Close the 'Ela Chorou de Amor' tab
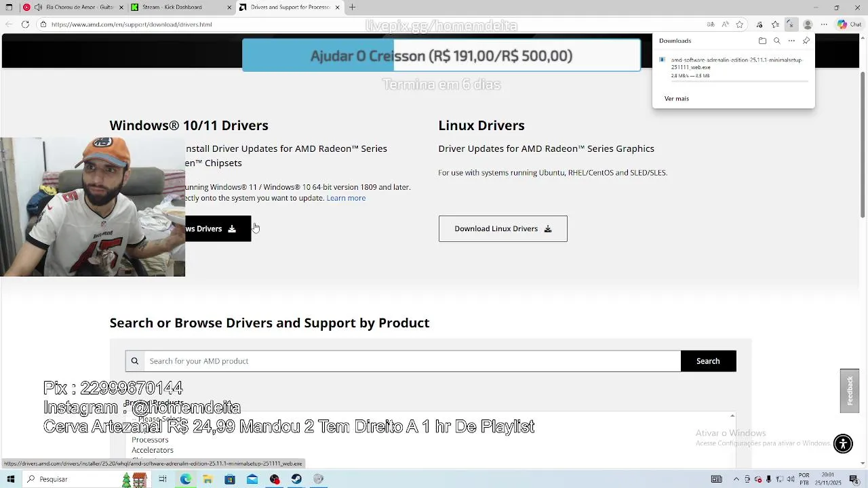 pos(121,7)
